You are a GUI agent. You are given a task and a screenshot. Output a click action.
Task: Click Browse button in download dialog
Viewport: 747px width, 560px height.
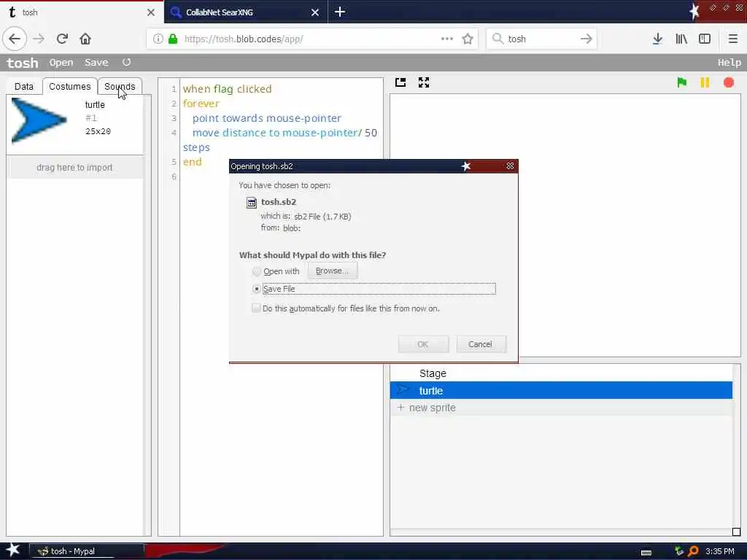click(332, 271)
